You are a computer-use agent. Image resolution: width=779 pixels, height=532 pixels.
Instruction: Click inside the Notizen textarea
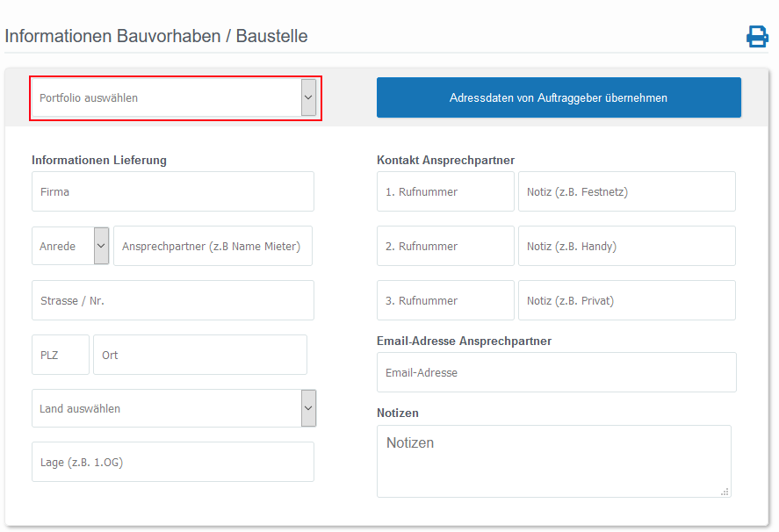[x=554, y=462]
